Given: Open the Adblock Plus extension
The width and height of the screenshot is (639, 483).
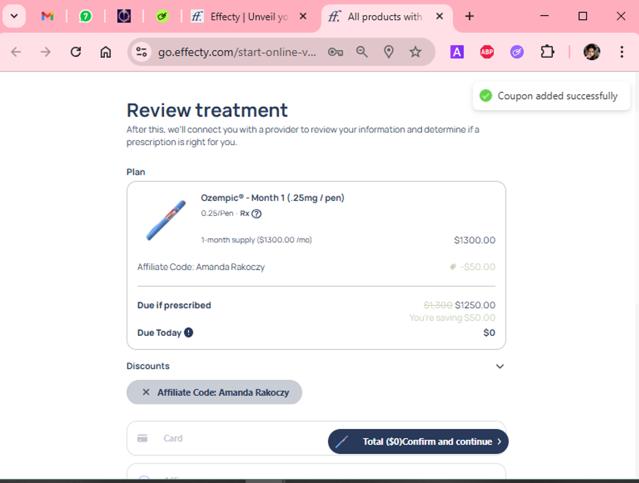Looking at the screenshot, I should pos(487,52).
